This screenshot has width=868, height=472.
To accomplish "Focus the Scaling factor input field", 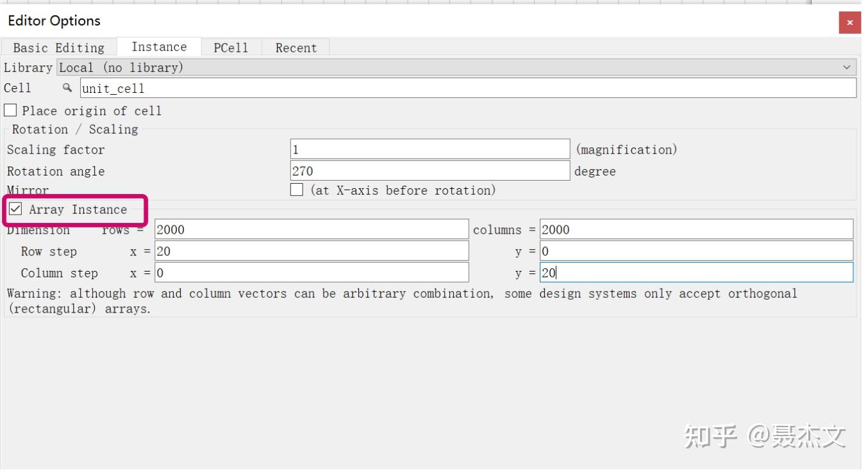I will tap(430, 149).
